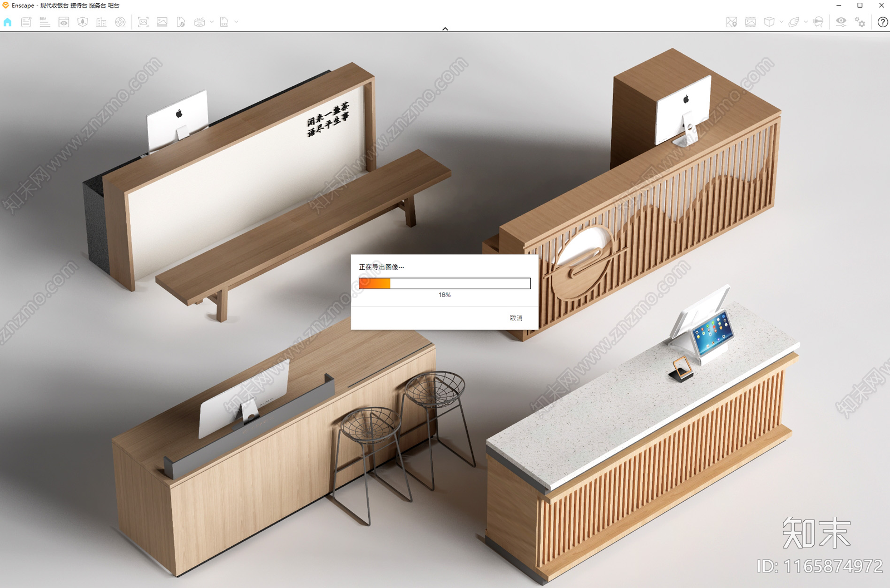Click the Projection cube icon

(x=769, y=22)
